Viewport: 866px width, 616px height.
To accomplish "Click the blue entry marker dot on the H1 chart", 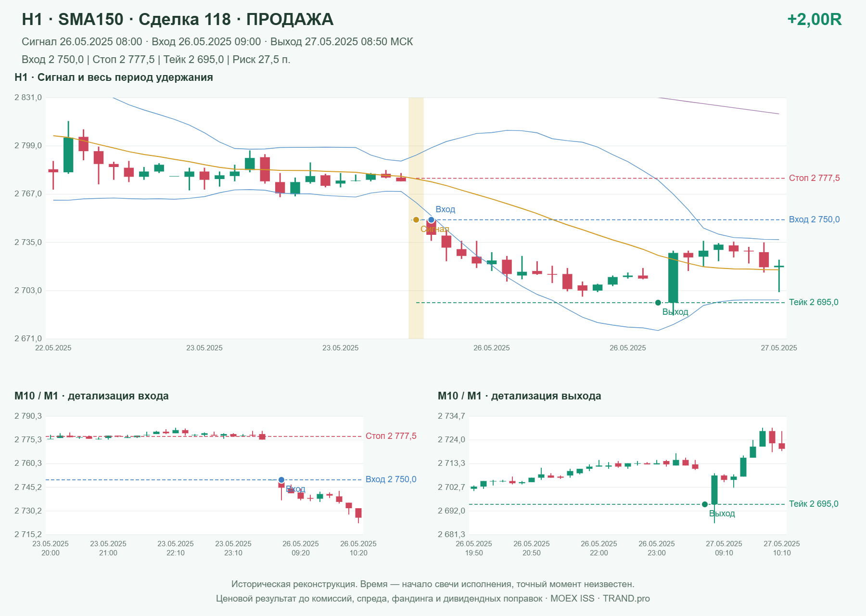I will tap(431, 220).
